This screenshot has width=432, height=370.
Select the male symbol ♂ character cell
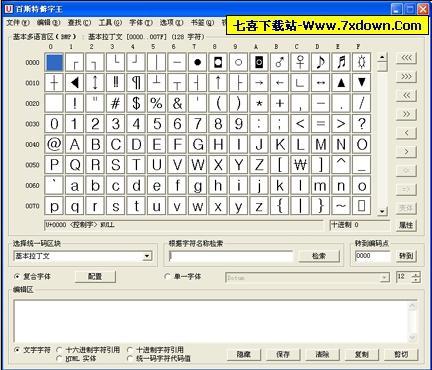280,62
